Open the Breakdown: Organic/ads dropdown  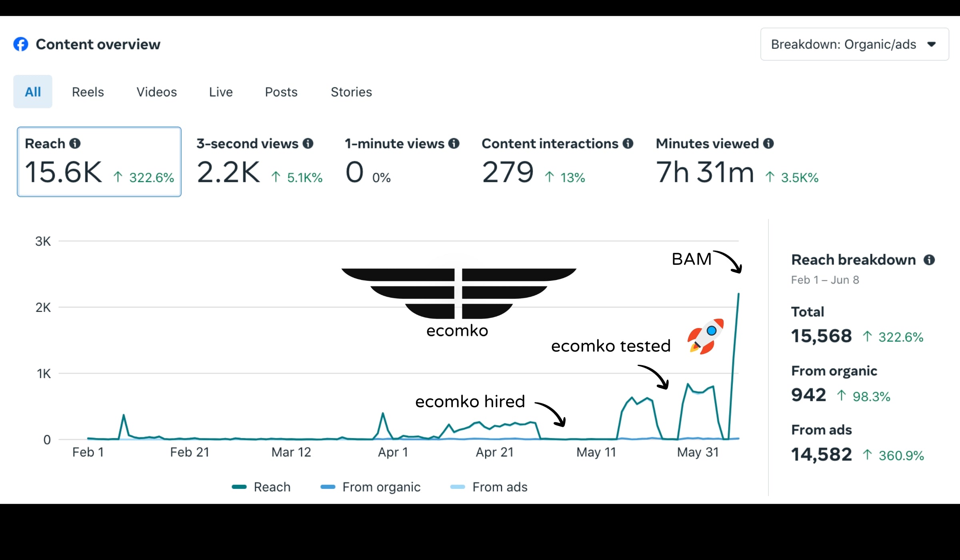coord(844,44)
